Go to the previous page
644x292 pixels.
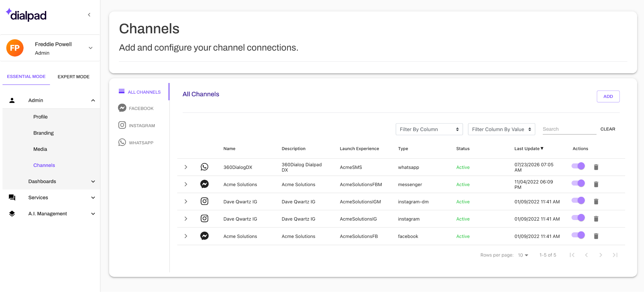[586, 255]
